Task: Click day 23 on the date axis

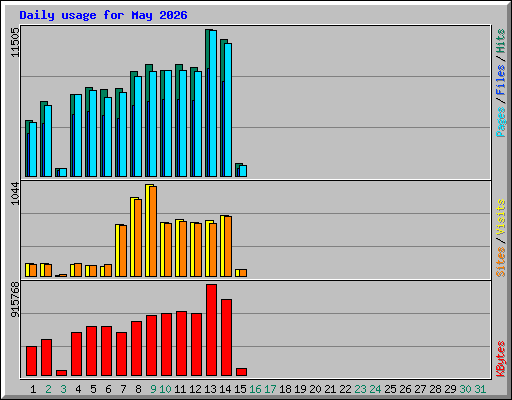Action: point(360,389)
